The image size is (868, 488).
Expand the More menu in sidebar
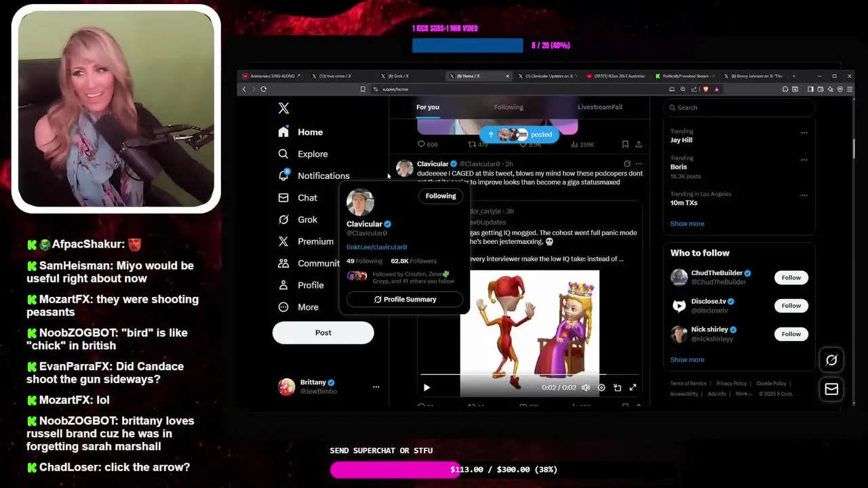[x=298, y=307]
